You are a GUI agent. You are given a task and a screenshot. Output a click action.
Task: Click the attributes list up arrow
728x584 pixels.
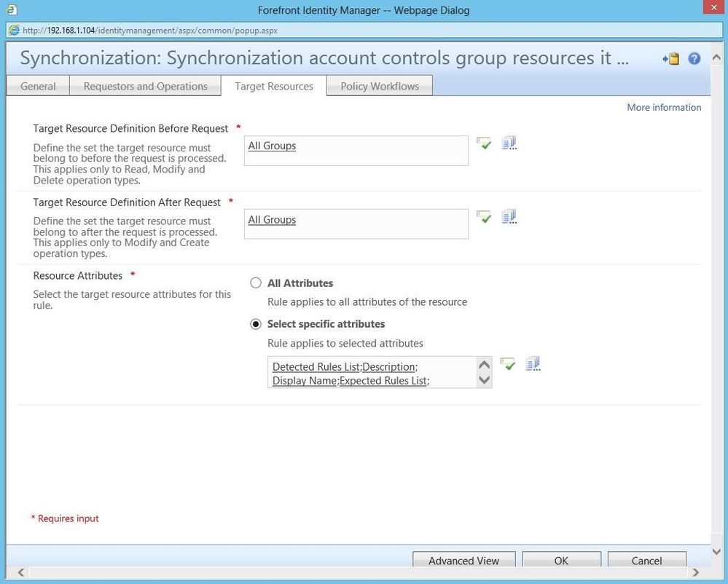485,365
